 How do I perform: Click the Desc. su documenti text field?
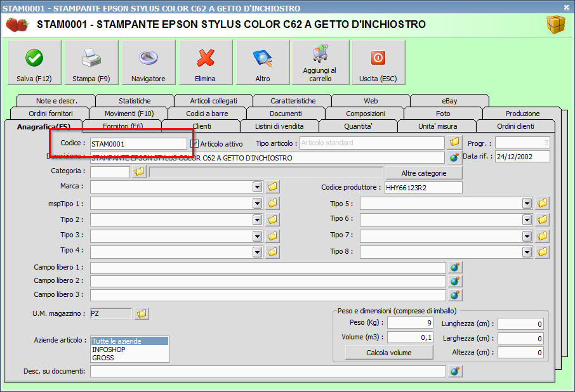(x=268, y=371)
